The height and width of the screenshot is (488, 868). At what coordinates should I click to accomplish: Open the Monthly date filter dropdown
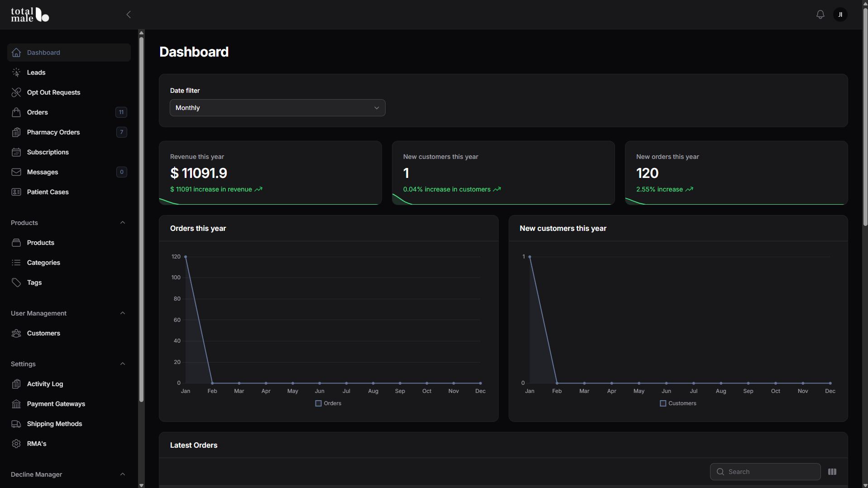(277, 108)
